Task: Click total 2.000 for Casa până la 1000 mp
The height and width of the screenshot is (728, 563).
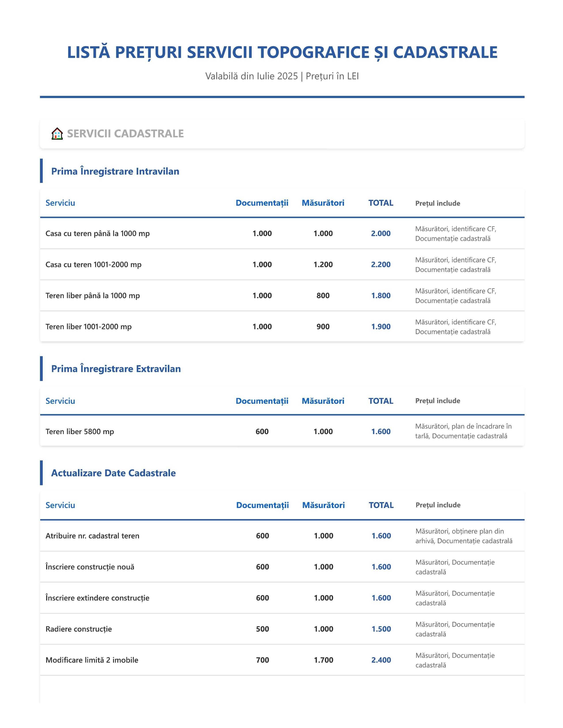Action: [x=381, y=233]
